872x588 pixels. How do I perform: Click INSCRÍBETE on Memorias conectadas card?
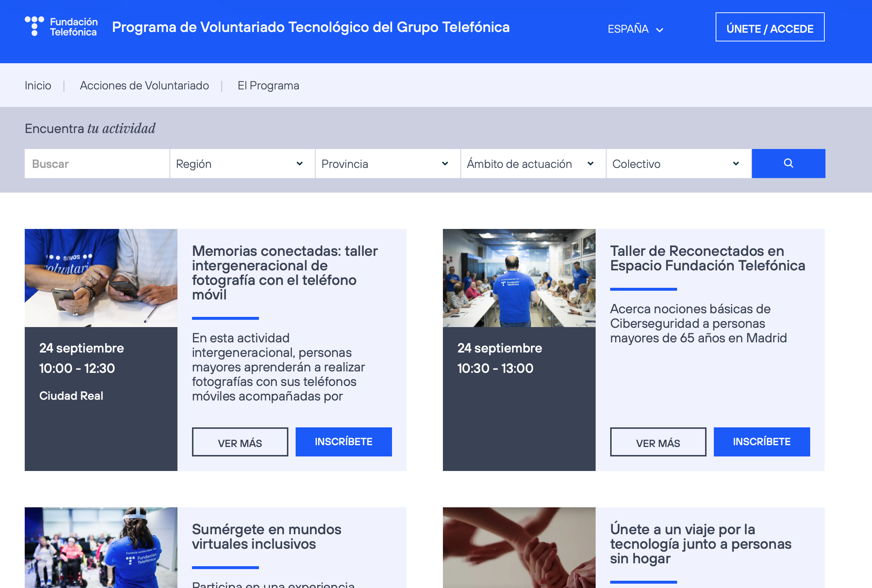click(344, 442)
